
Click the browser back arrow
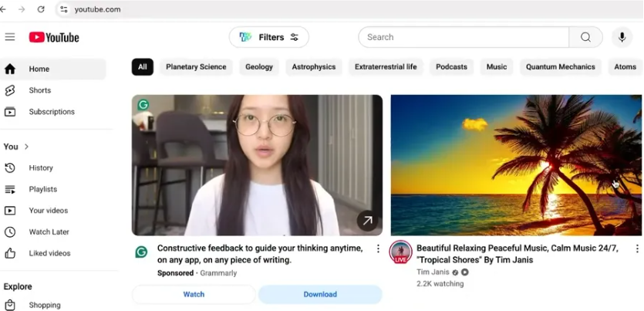(x=3, y=9)
